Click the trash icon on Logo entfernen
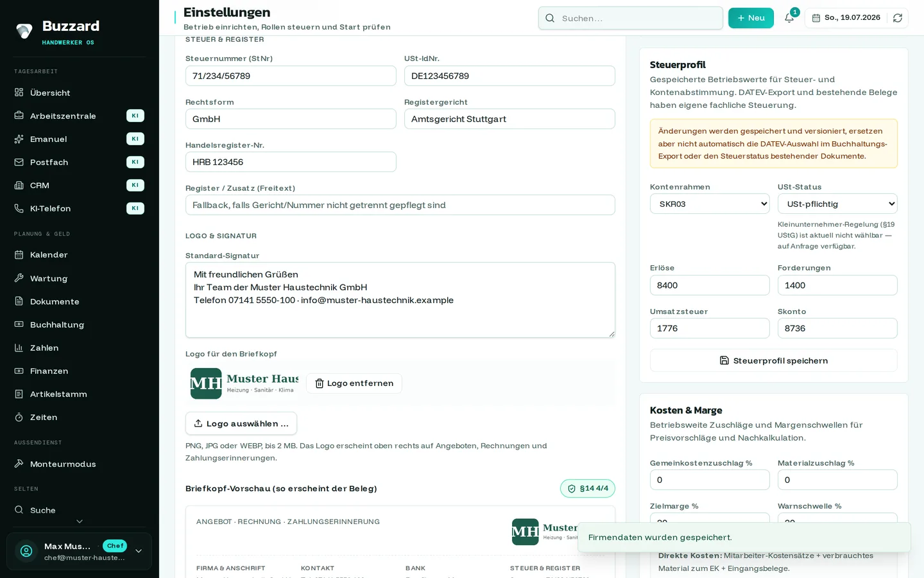The width and height of the screenshot is (924, 578). tap(320, 383)
